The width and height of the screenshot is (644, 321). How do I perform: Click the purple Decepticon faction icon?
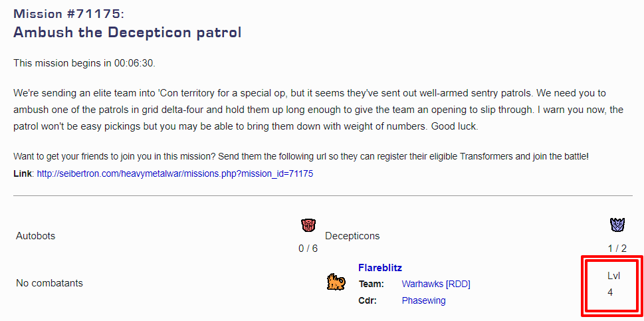pyautogui.click(x=617, y=225)
